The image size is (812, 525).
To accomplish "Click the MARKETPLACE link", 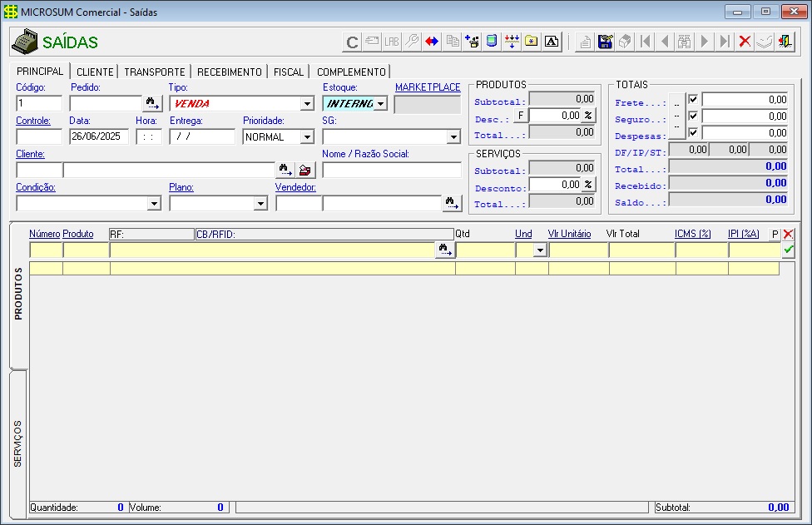I will tap(428, 87).
